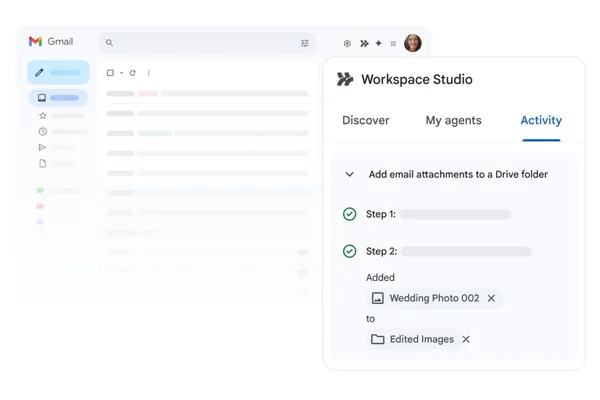
Task: Click the green label icon in the sidebar
Action: click(x=40, y=190)
